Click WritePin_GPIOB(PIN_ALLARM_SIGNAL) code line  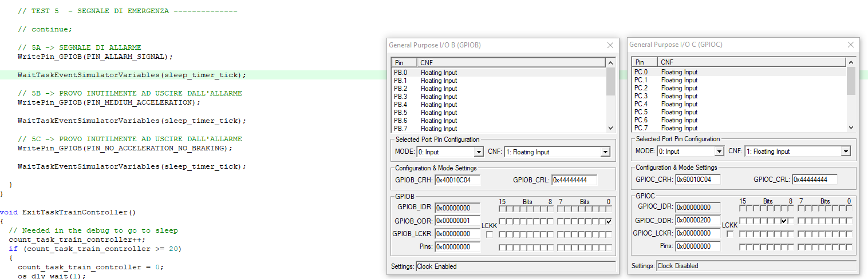[95, 57]
